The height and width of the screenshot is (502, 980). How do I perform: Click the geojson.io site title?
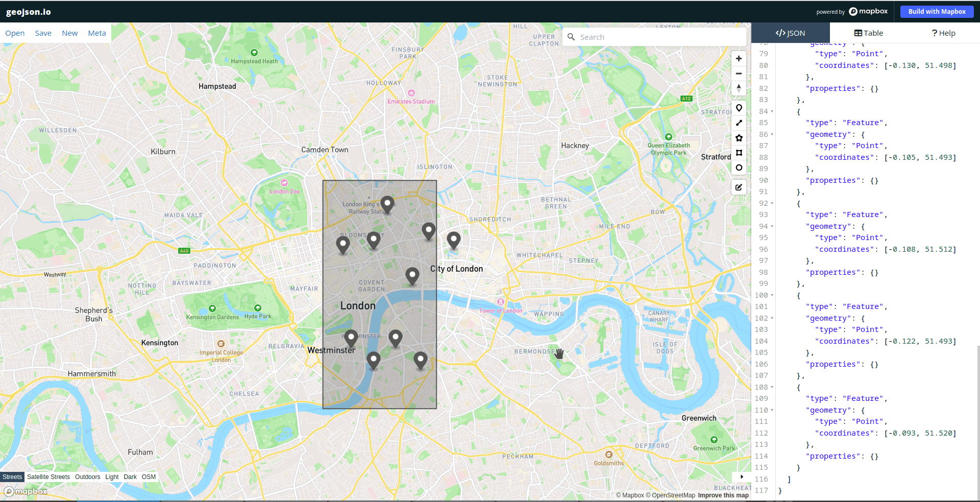tap(29, 12)
